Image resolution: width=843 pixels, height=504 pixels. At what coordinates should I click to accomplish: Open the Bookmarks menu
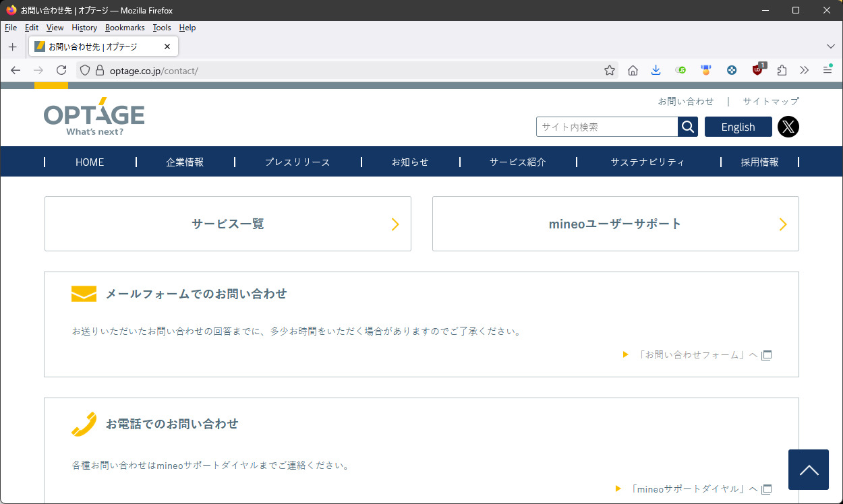pos(125,28)
